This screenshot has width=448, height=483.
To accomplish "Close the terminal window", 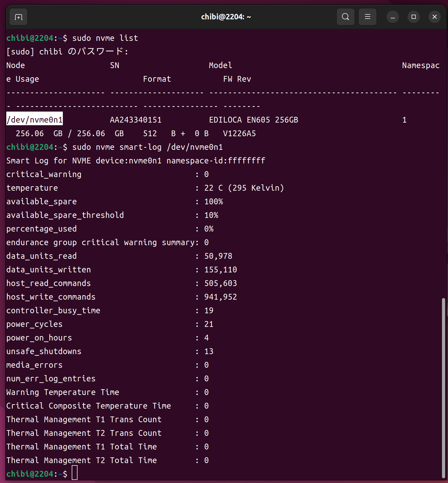I will point(434,17).
